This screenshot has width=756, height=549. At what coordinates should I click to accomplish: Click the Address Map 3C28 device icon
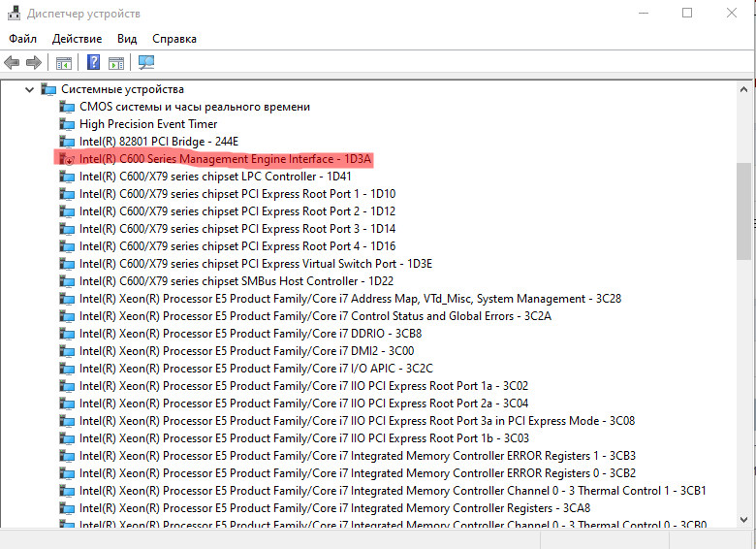tap(67, 299)
